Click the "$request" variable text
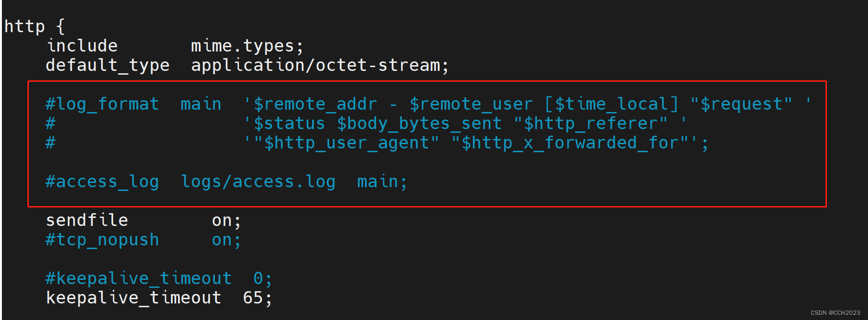The image size is (868, 320). pos(741,104)
